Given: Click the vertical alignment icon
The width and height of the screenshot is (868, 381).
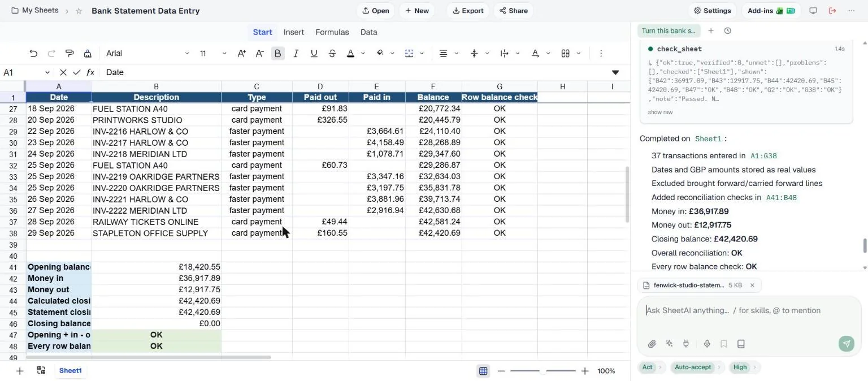Looking at the screenshot, I should (x=474, y=53).
